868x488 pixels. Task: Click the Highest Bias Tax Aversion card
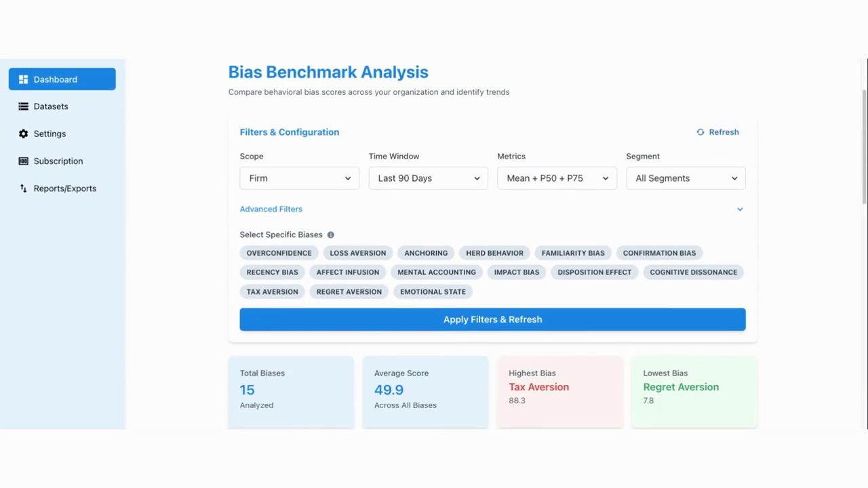pos(560,392)
